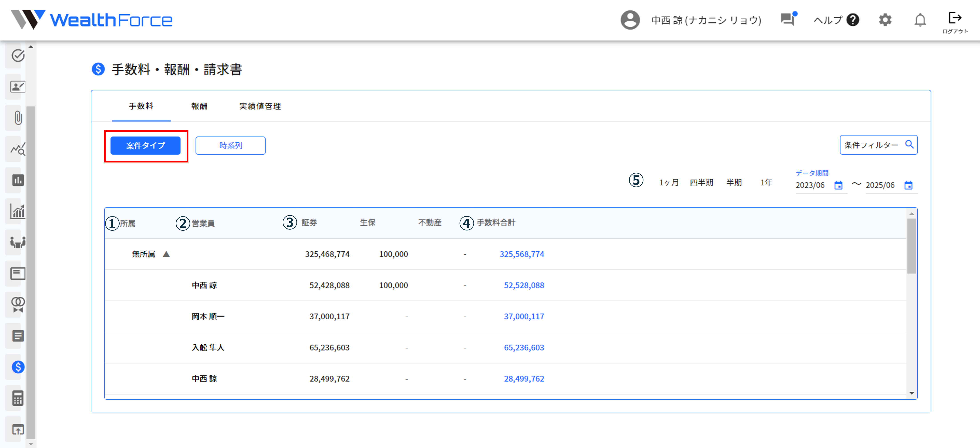Open the ヘルプ help question icon

[x=853, y=20]
